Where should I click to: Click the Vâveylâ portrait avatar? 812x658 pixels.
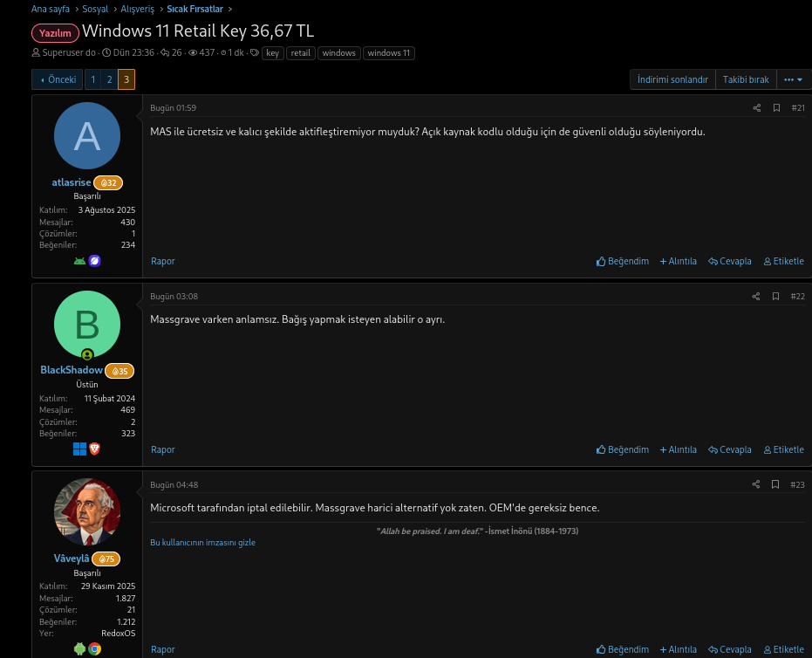(x=87, y=512)
